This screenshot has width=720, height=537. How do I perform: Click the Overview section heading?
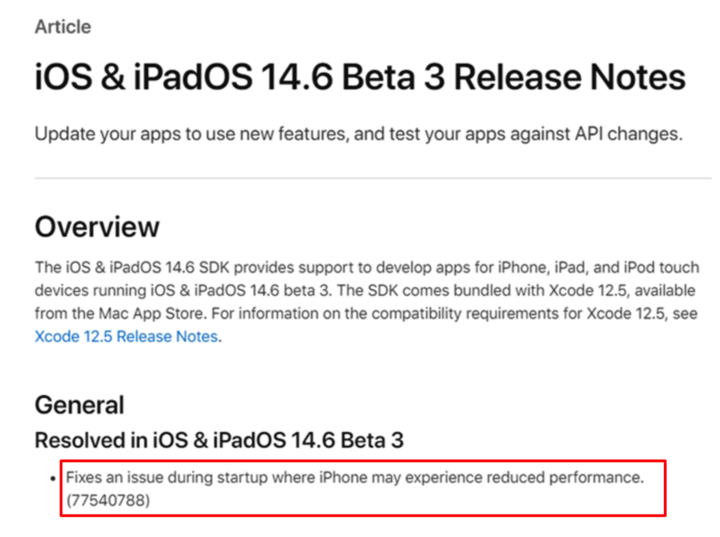pos(97,227)
